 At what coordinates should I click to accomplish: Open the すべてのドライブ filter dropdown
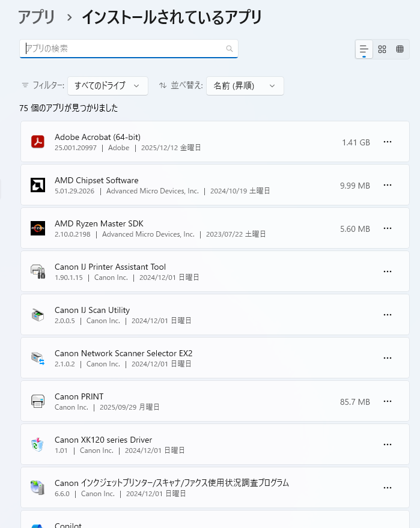click(x=108, y=86)
